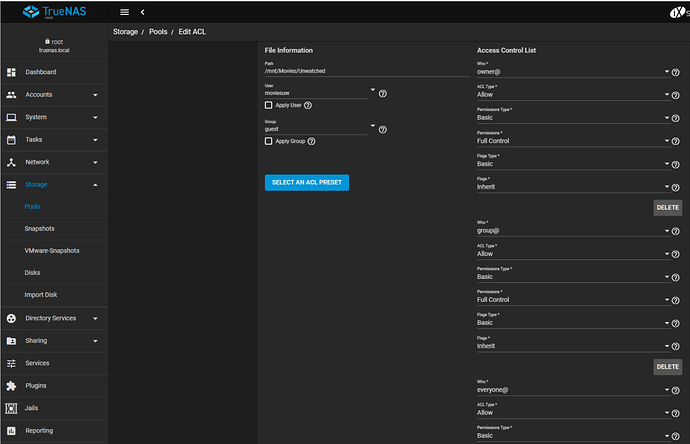Click the hamburger menu icon in the top bar
690x444 pixels.
[125, 12]
